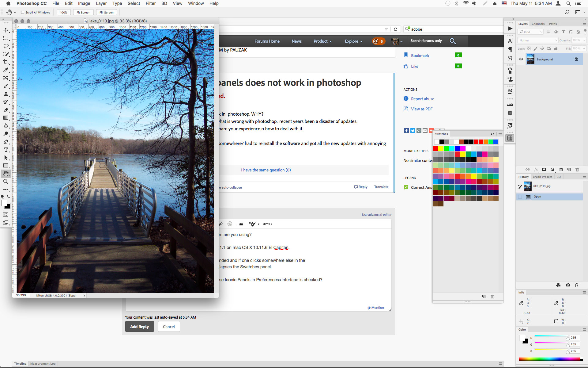Select the Rectangular Marquee tool

click(x=6, y=38)
